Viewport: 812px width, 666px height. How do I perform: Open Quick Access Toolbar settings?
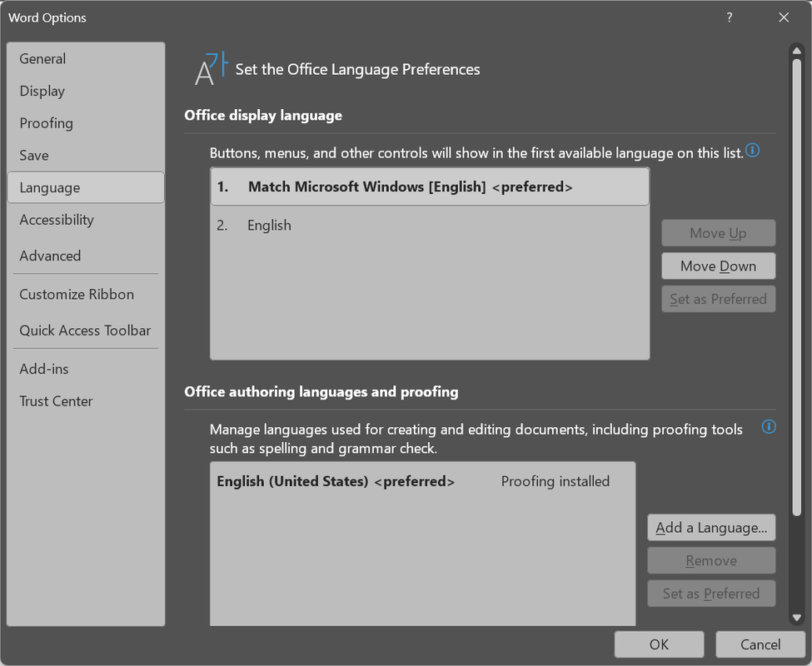click(86, 331)
